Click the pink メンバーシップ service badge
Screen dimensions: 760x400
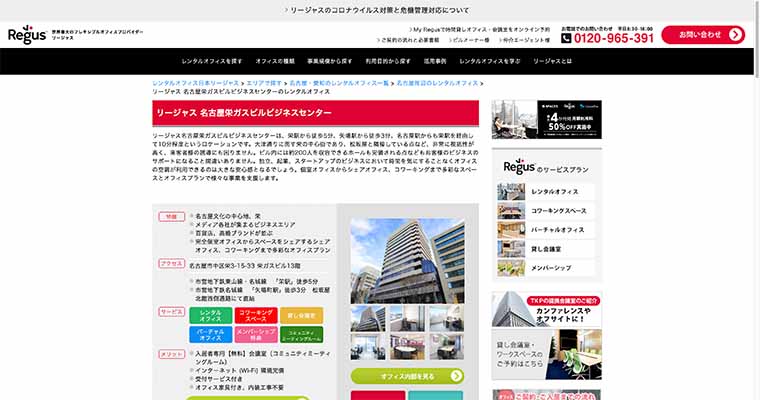point(256,334)
